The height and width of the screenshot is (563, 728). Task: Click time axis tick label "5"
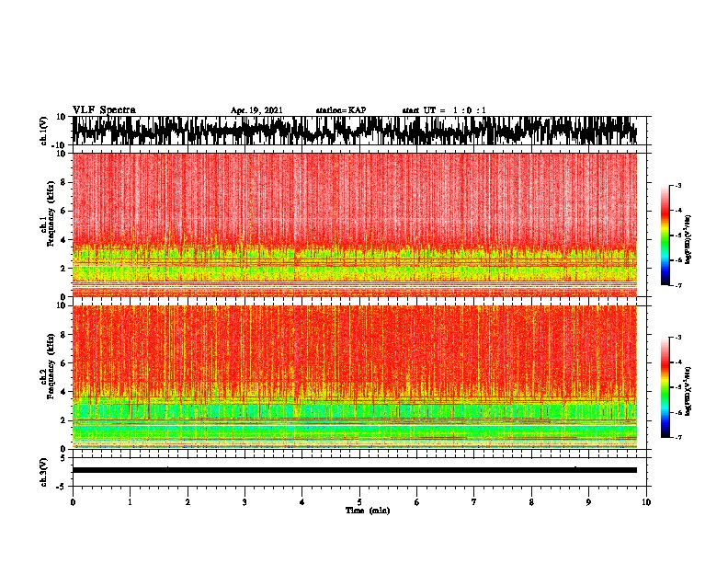(359, 502)
